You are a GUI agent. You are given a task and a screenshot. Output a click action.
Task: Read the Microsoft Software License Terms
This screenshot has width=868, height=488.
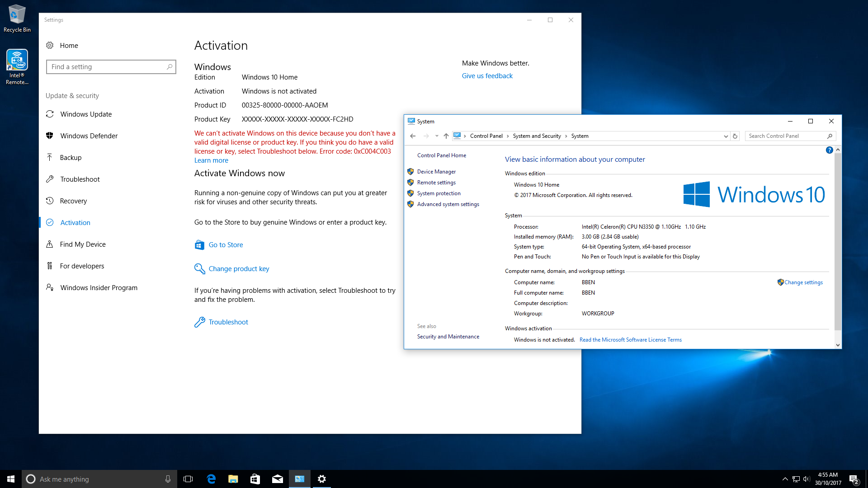point(630,340)
